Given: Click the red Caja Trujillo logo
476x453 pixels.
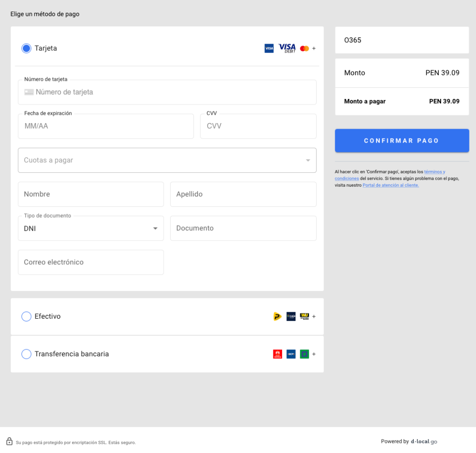Looking at the screenshot, I should tap(278, 354).
